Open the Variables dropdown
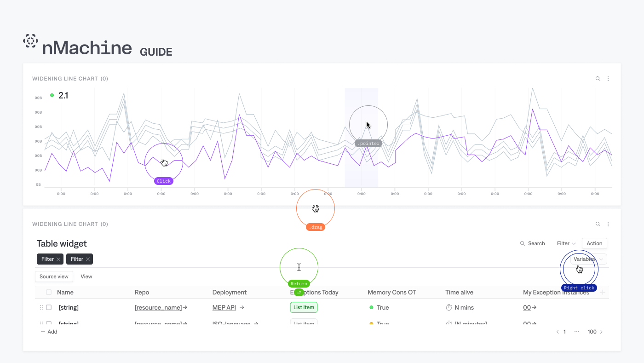The width and height of the screenshot is (644, 363). (x=589, y=259)
